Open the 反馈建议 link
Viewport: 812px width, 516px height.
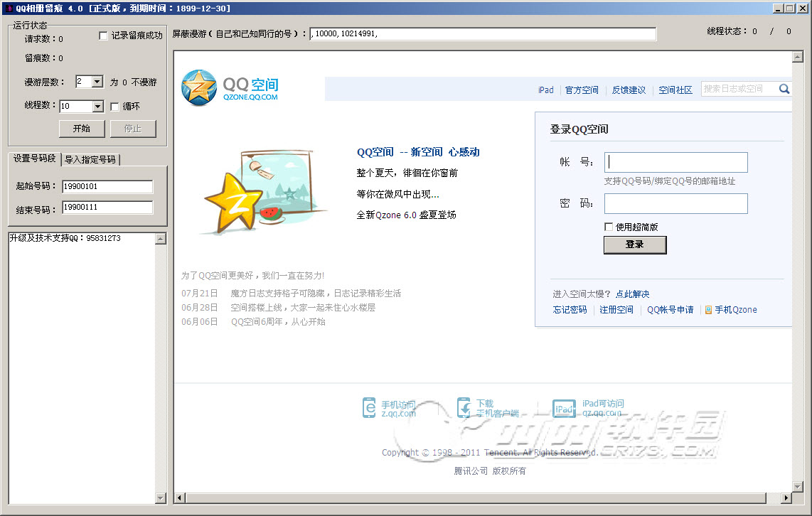(x=629, y=90)
